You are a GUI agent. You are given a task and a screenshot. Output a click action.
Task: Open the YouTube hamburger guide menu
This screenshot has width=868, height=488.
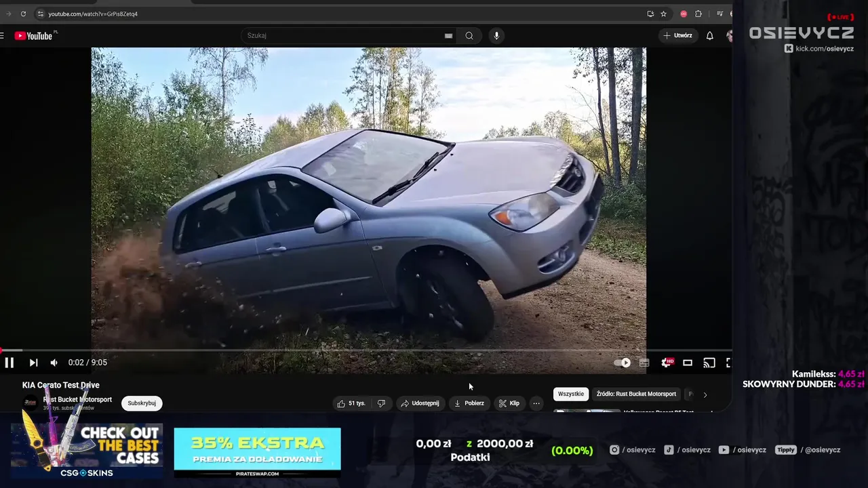click(2, 35)
